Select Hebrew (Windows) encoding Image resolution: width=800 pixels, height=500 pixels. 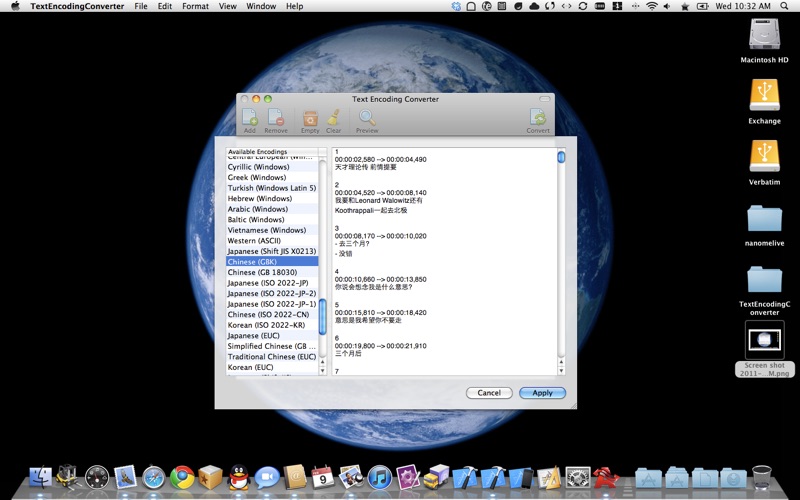272,198
